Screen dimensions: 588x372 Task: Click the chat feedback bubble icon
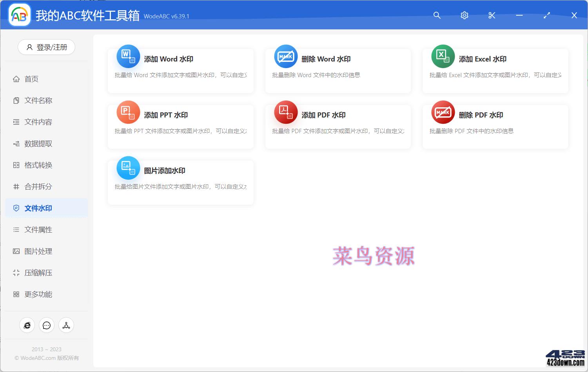46,325
